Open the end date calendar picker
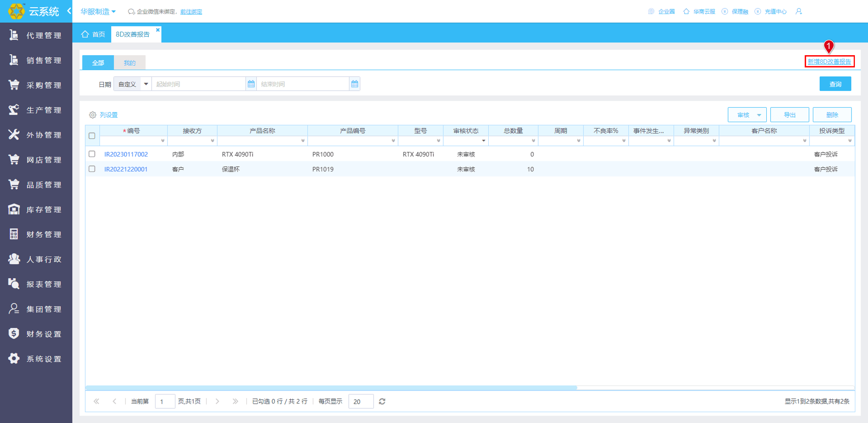The width and height of the screenshot is (868, 423). pyautogui.click(x=355, y=84)
